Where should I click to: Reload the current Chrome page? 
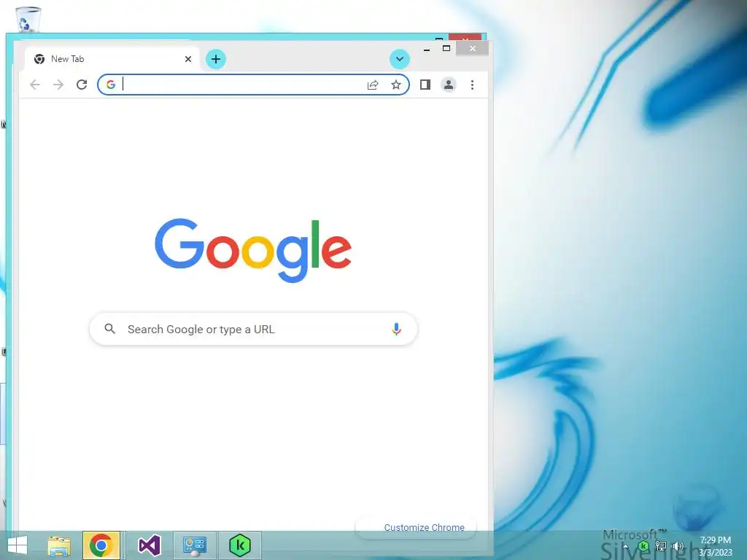[82, 85]
